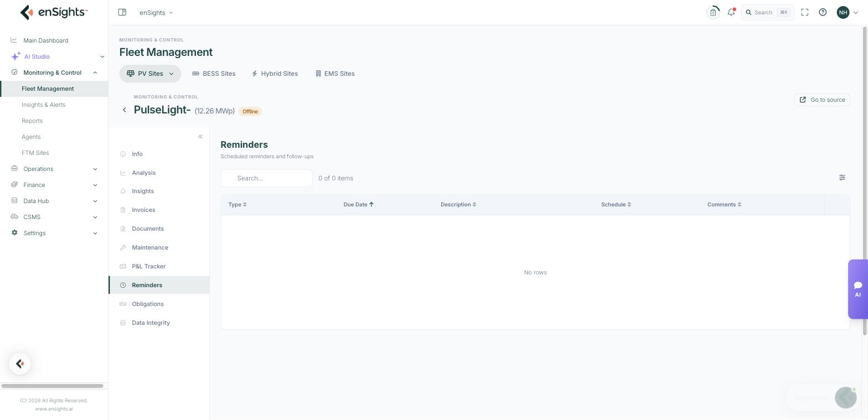Open notifications bell icon
This screenshot has width=868, height=420.
[731, 12]
